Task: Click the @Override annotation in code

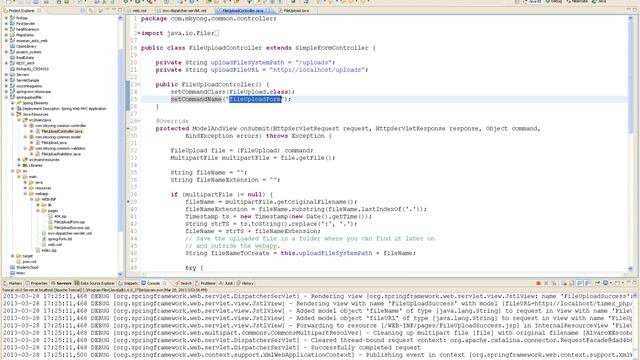Action: (x=172, y=121)
